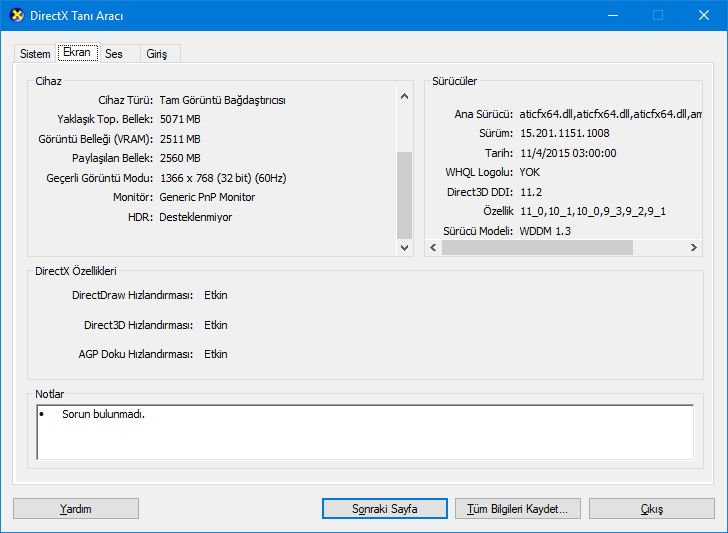Click the 'Monitör:' label
The width and height of the screenshot is (728, 533).
tap(133, 197)
